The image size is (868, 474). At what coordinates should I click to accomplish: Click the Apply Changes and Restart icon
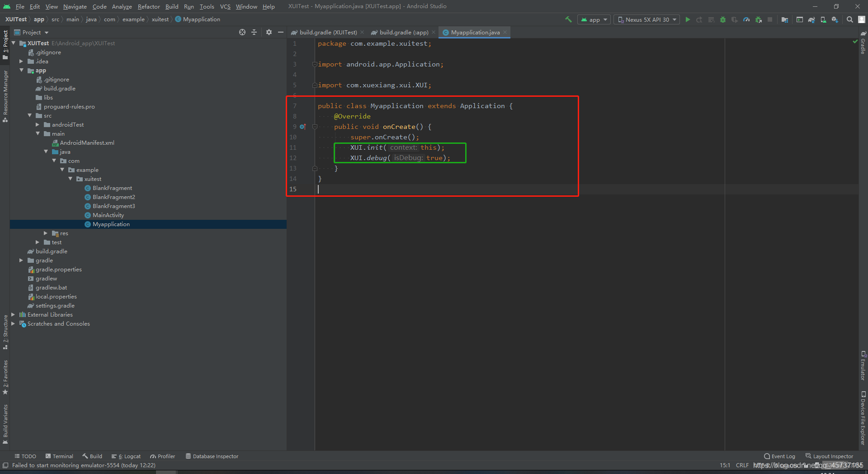click(699, 19)
